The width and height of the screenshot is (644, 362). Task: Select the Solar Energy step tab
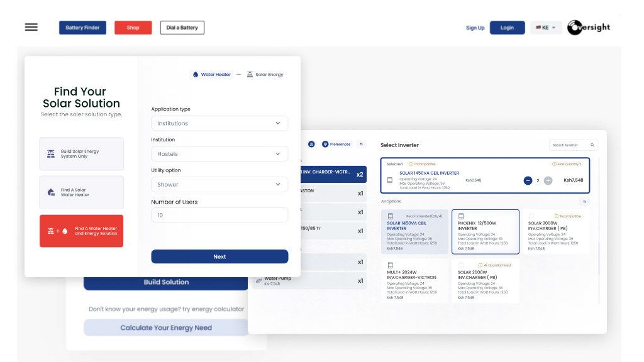(x=265, y=75)
